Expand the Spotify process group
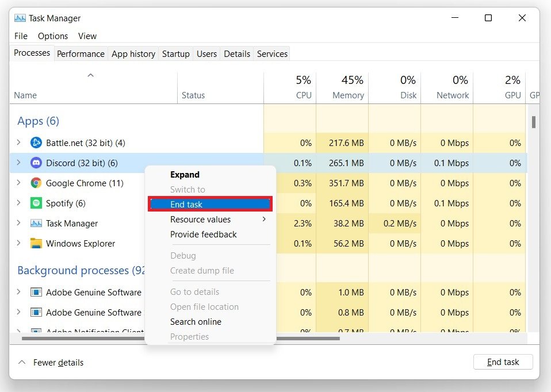 pos(18,203)
